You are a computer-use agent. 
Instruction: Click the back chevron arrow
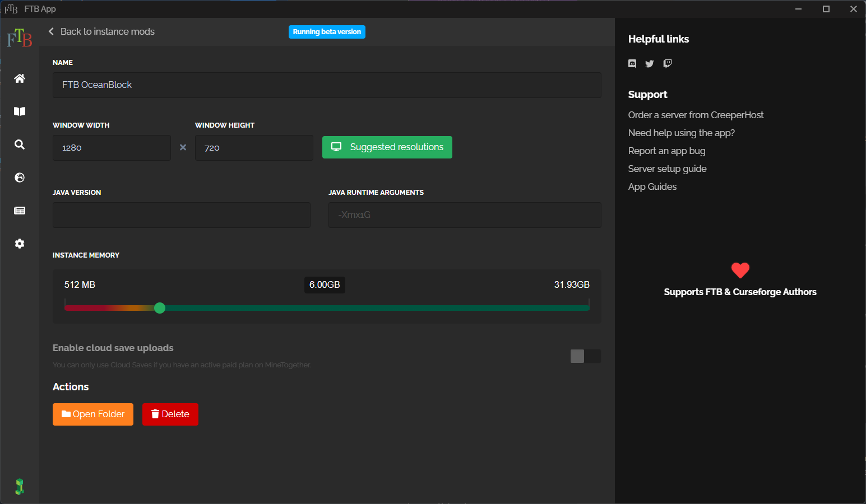pyautogui.click(x=51, y=31)
